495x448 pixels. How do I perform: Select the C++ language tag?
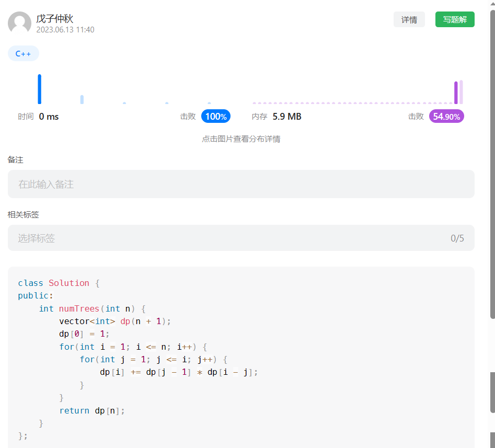[23, 53]
